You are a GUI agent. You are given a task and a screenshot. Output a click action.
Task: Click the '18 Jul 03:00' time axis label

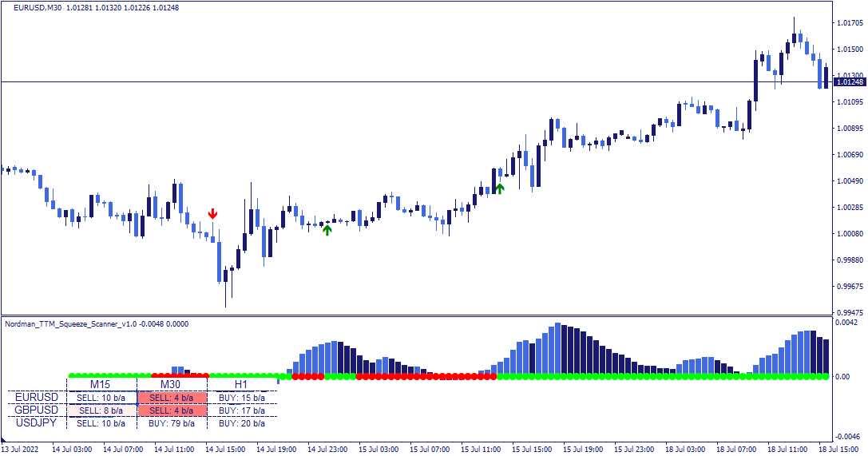[685, 449]
